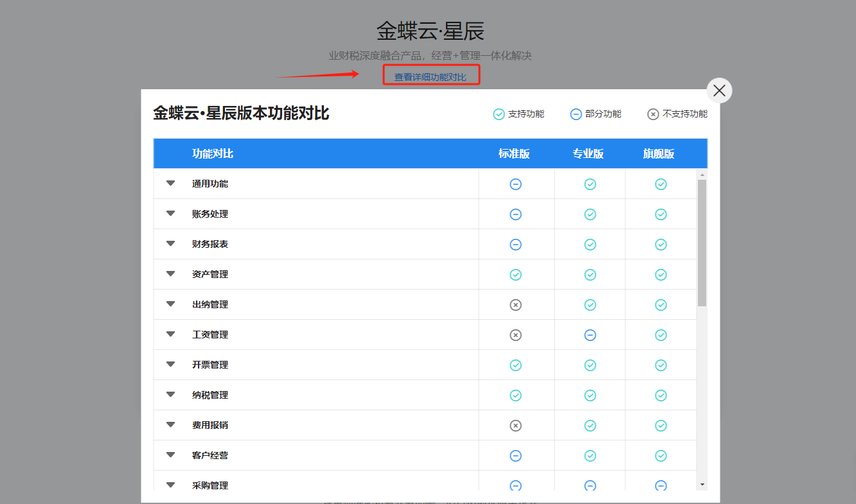The width and height of the screenshot is (856, 504).
Task: Click the 部分功能 legend minus icon
Action: [576, 114]
